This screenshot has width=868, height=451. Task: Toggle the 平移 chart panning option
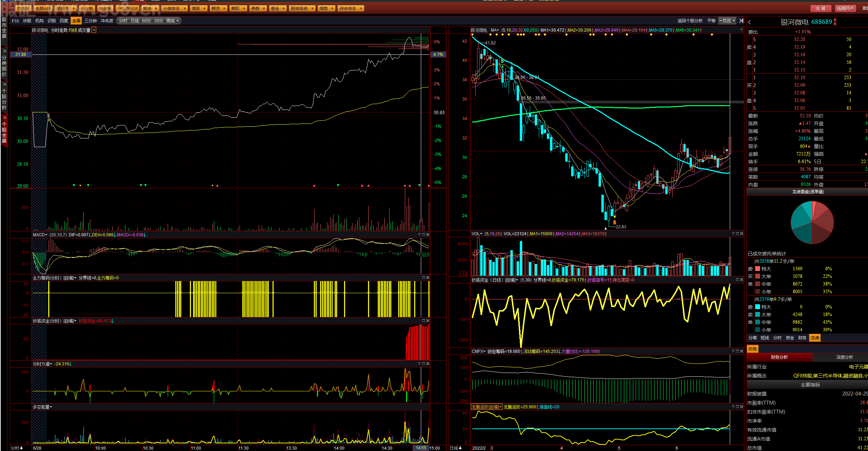point(711,21)
